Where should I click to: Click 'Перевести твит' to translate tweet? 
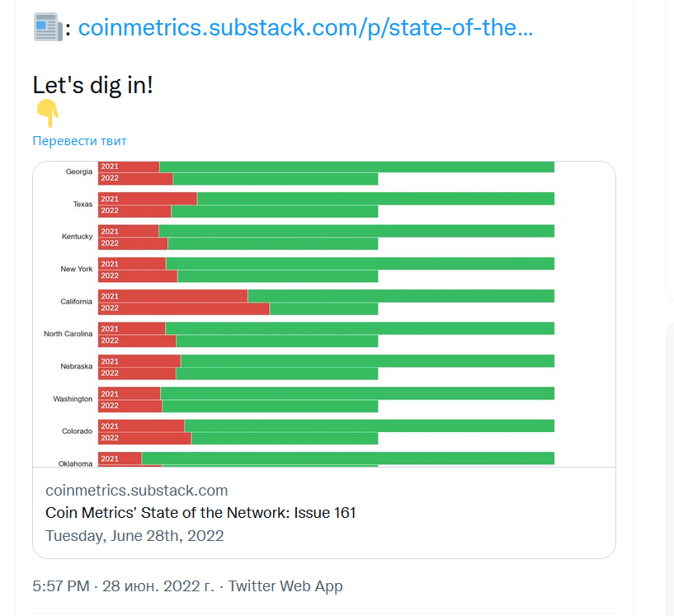tap(79, 141)
